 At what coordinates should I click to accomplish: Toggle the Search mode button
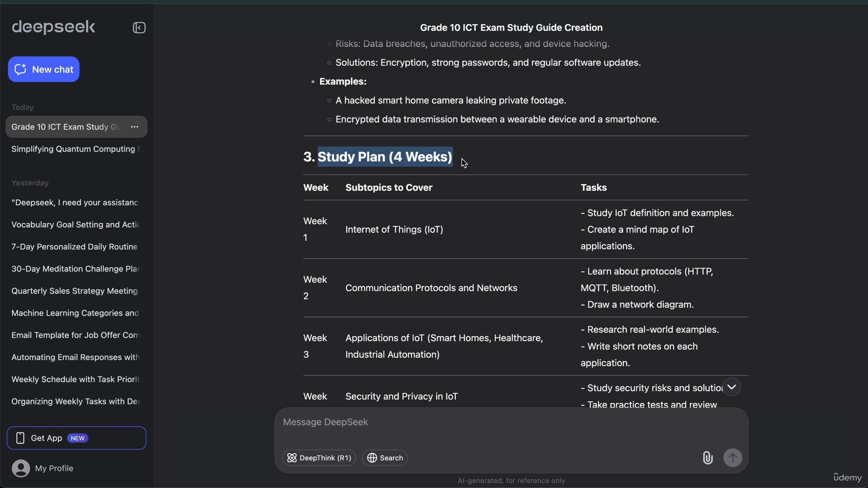(385, 458)
